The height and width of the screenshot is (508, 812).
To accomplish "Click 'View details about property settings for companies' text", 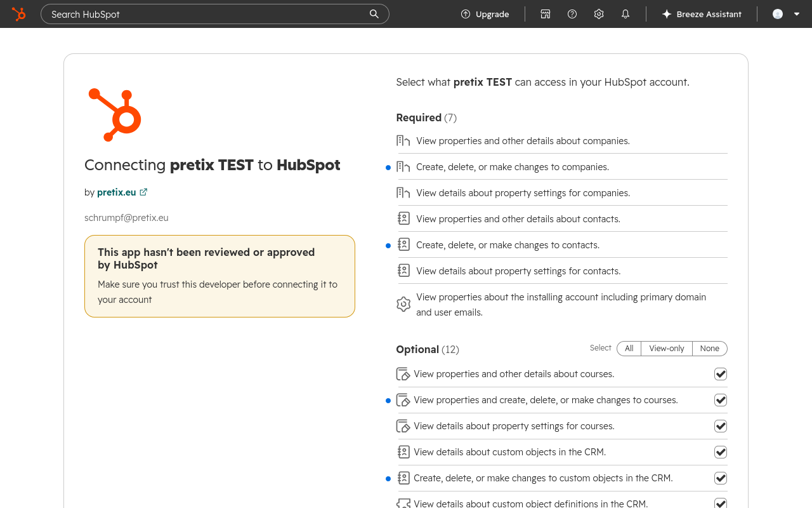I will (x=523, y=193).
